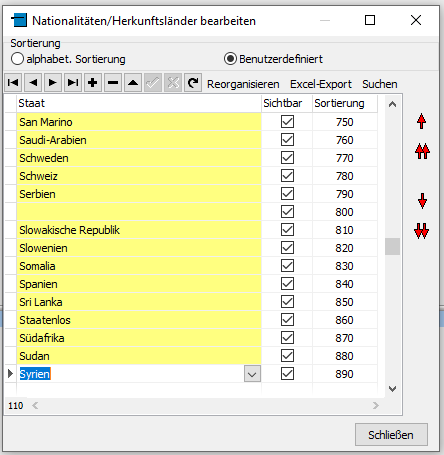This screenshot has width=444, height=455.
Task: Click the vertical scrollbar thumb
Action: (x=393, y=247)
